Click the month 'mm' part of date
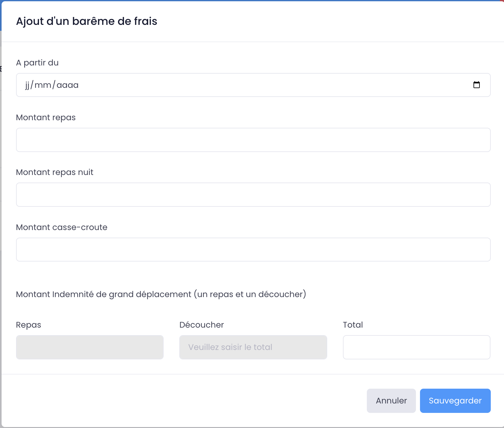This screenshot has width=504, height=428. tap(43, 85)
